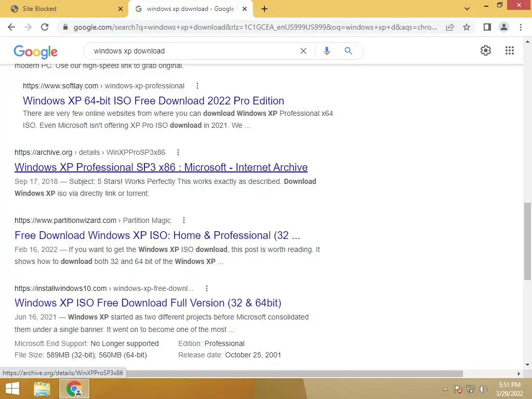The height and width of the screenshot is (399, 532).
Task: Click the address bar URL
Action: (255, 27)
